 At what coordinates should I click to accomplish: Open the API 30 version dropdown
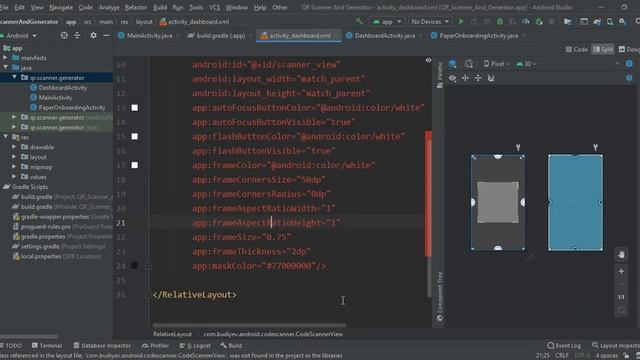[x=527, y=64]
